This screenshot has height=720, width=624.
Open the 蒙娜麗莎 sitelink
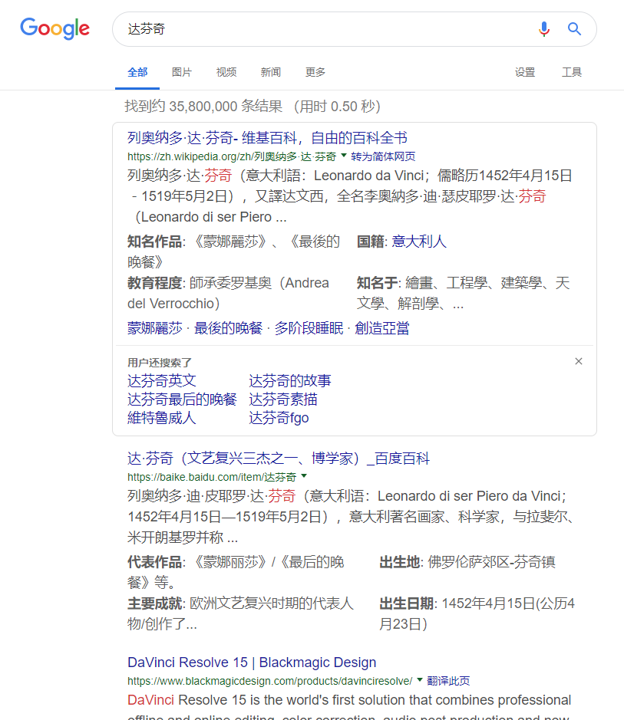155,328
